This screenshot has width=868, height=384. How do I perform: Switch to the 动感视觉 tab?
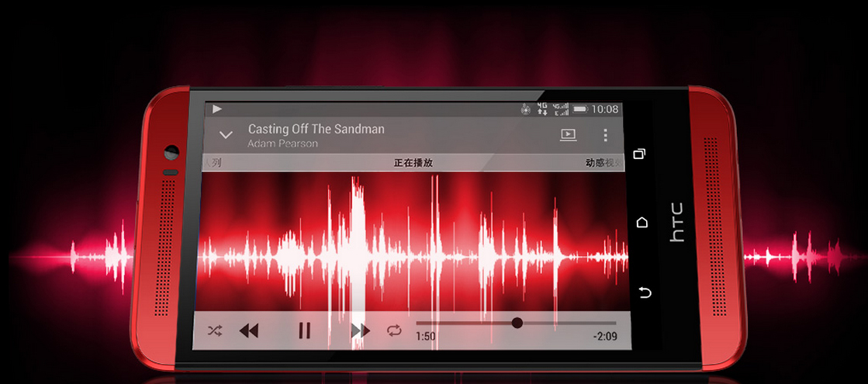[x=603, y=163]
